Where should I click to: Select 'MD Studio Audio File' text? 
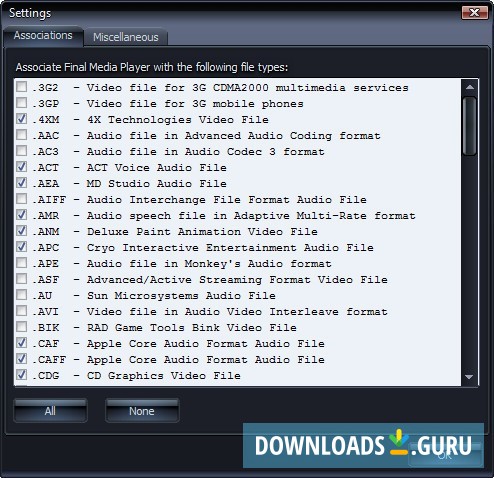157,184
